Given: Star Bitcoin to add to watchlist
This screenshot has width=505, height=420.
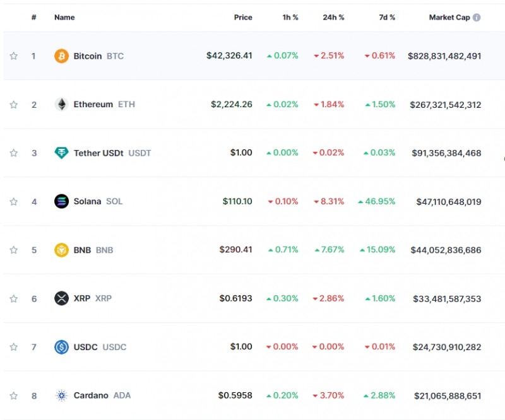Looking at the screenshot, I should point(14,56).
